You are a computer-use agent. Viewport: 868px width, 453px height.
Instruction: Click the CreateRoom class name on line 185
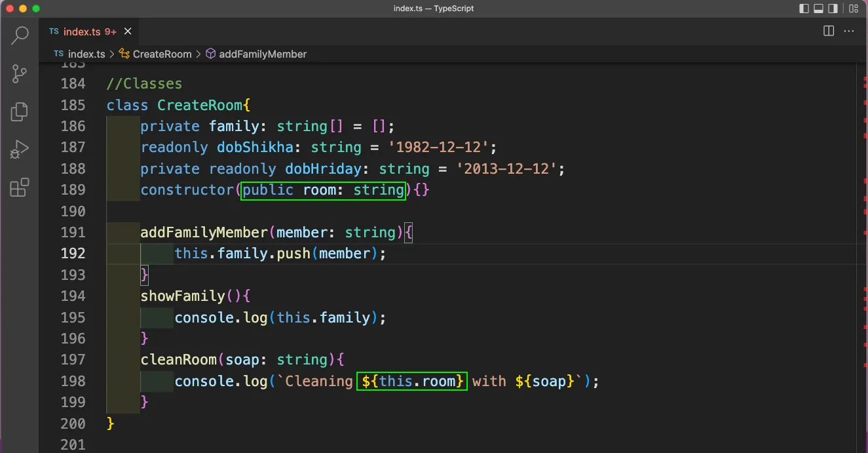pyautogui.click(x=200, y=105)
